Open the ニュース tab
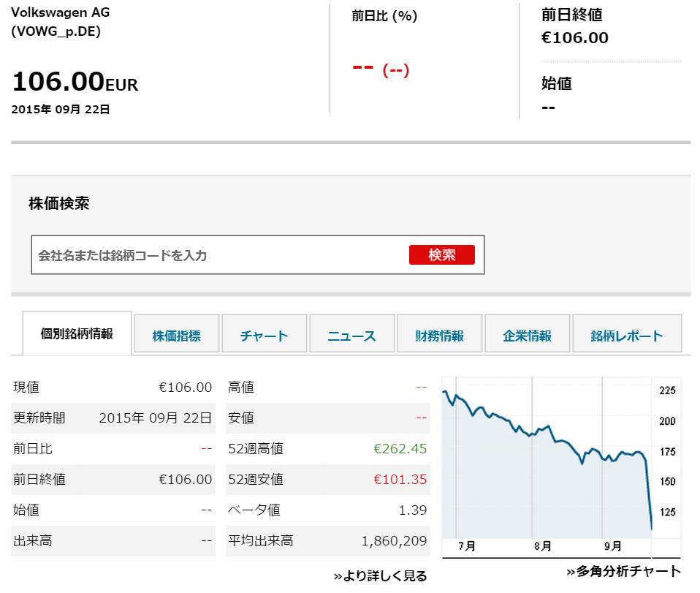Screen dimensions: 700x593 click(351, 336)
